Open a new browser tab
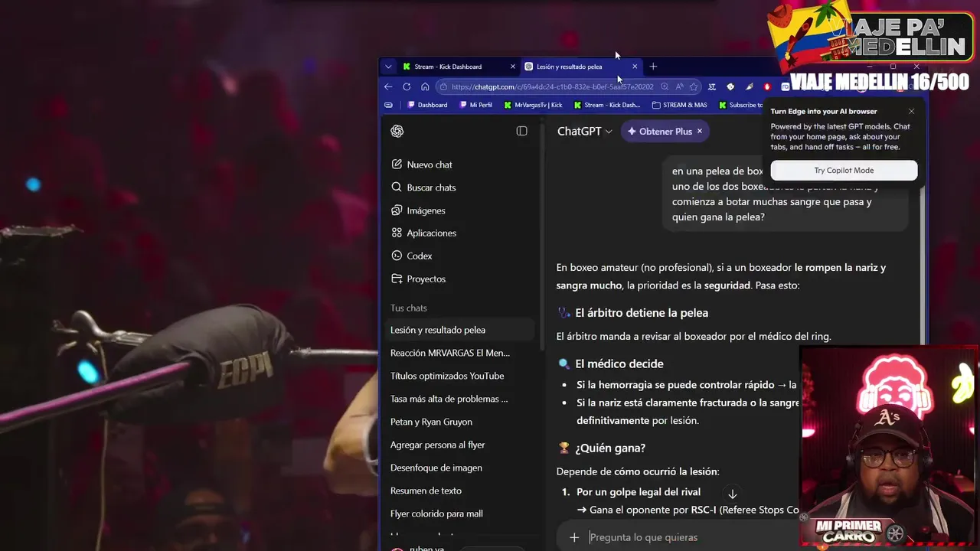The height and width of the screenshot is (551, 980). coord(653,67)
